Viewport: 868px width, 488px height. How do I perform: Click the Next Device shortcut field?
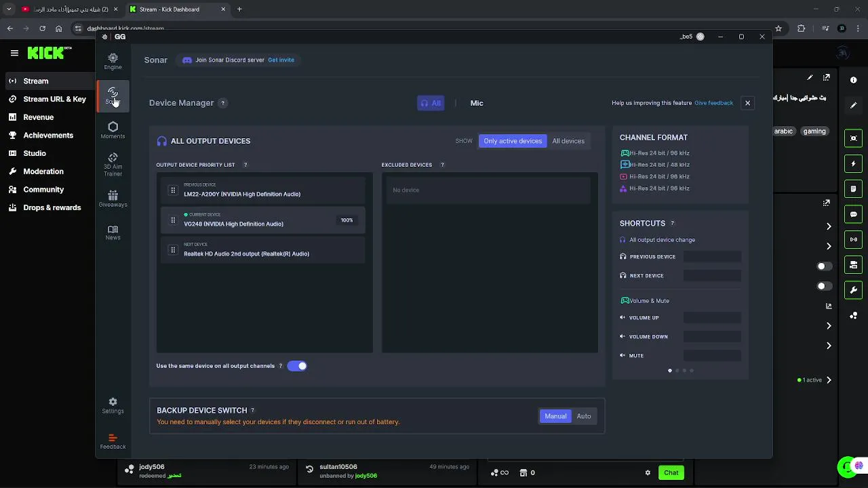click(712, 276)
